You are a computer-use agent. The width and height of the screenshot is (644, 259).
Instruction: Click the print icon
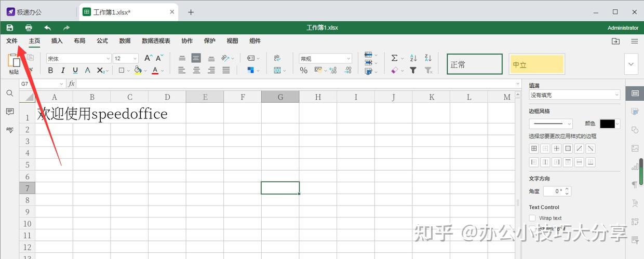(x=29, y=28)
